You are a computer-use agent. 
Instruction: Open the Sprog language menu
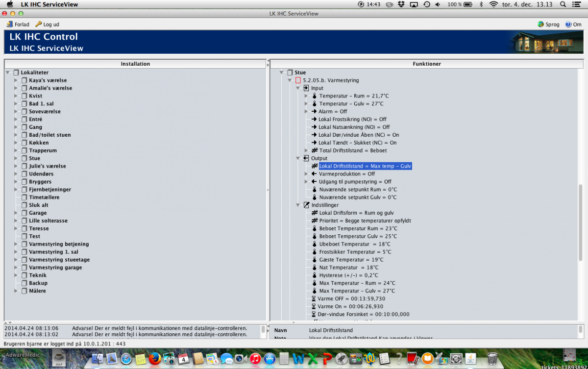point(548,24)
